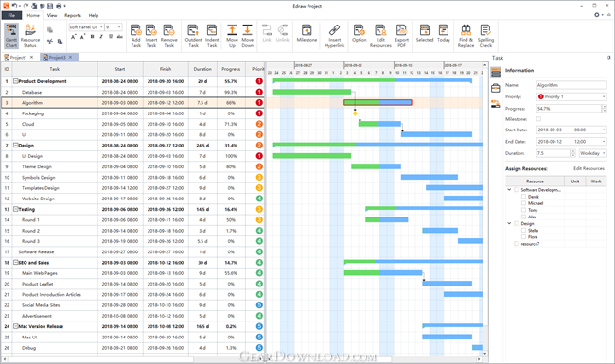The width and height of the screenshot is (615, 364).
Task: Run the Spelling Check tool
Action: 485,36
